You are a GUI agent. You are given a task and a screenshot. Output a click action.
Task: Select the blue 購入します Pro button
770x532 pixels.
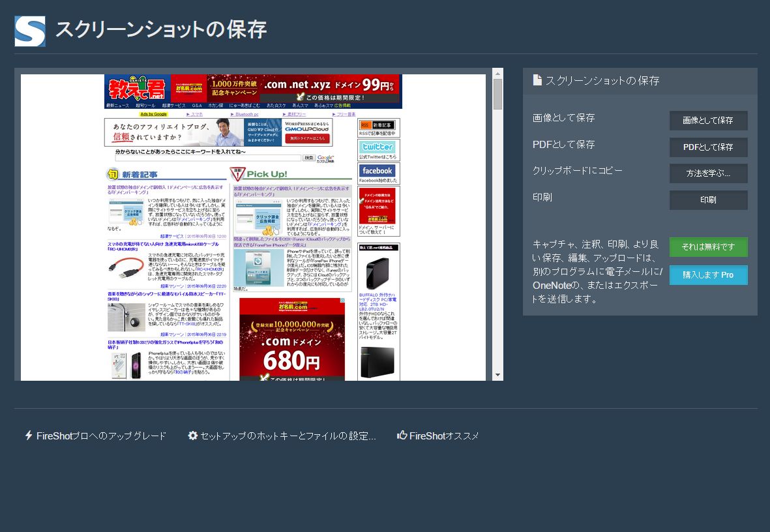pyautogui.click(x=708, y=275)
